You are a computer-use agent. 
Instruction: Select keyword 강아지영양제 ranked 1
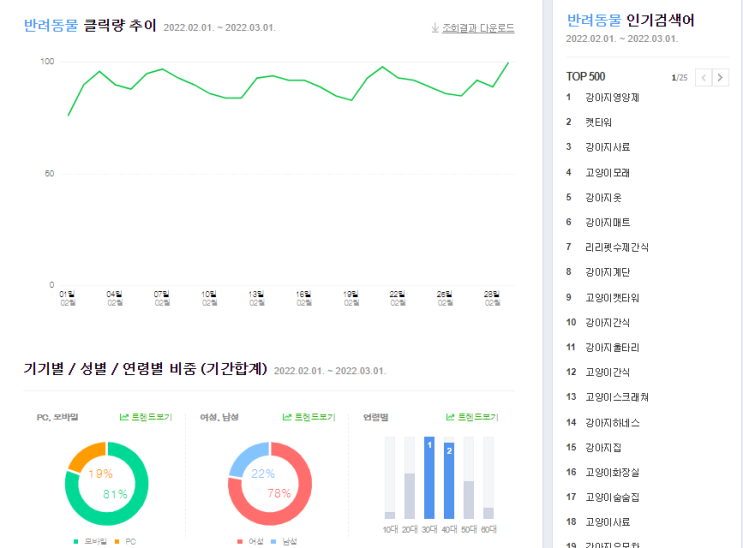[x=612, y=98]
